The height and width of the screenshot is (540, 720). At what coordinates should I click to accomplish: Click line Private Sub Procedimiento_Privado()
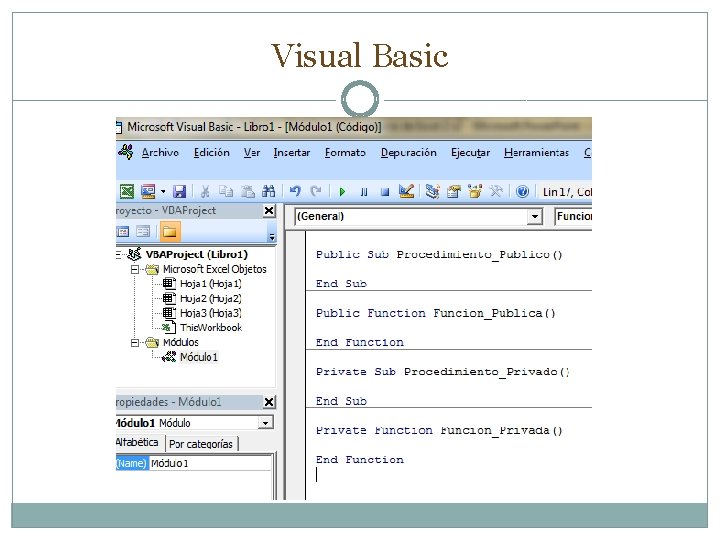(443, 372)
